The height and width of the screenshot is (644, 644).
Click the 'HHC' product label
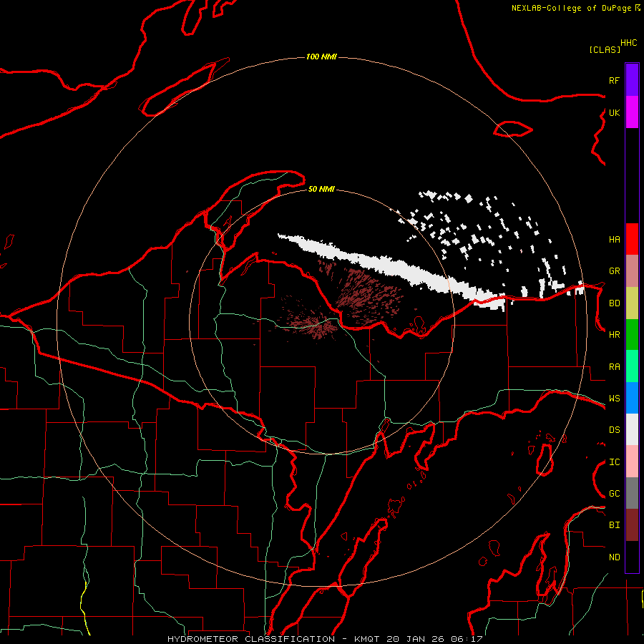tap(628, 43)
